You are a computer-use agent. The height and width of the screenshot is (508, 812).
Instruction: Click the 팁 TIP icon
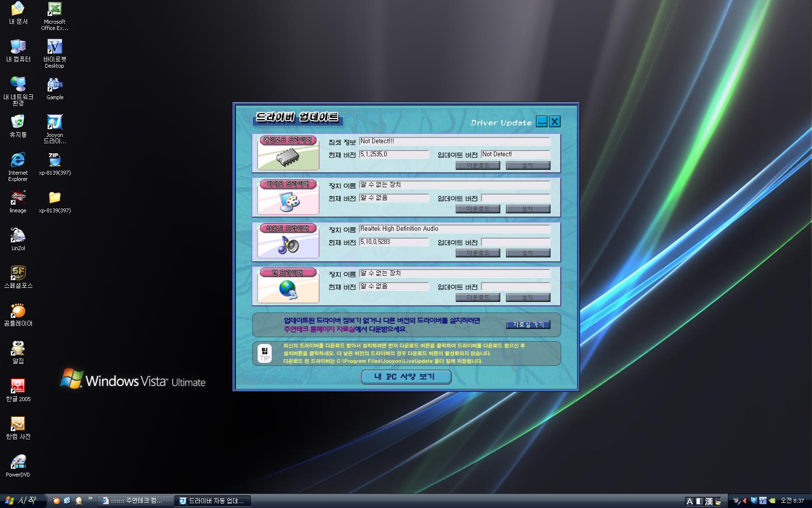tap(264, 354)
